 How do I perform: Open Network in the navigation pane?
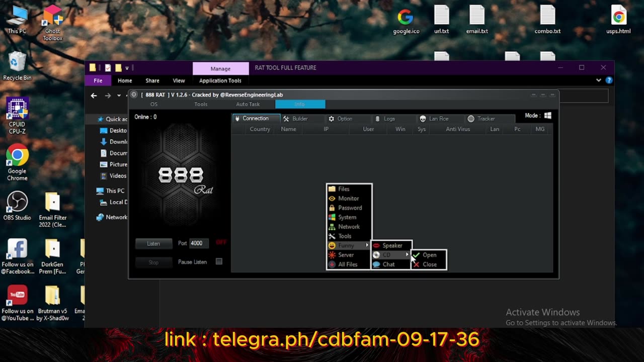(112, 217)
